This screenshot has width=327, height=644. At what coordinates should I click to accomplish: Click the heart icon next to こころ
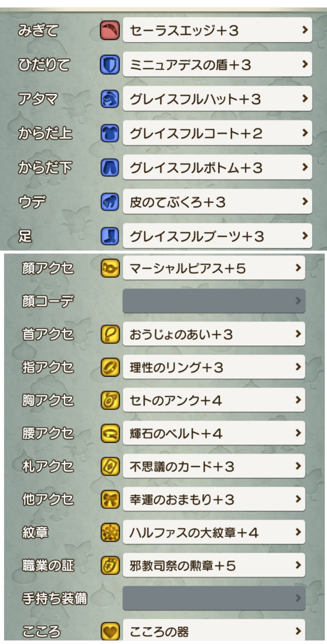pos(110,631)
